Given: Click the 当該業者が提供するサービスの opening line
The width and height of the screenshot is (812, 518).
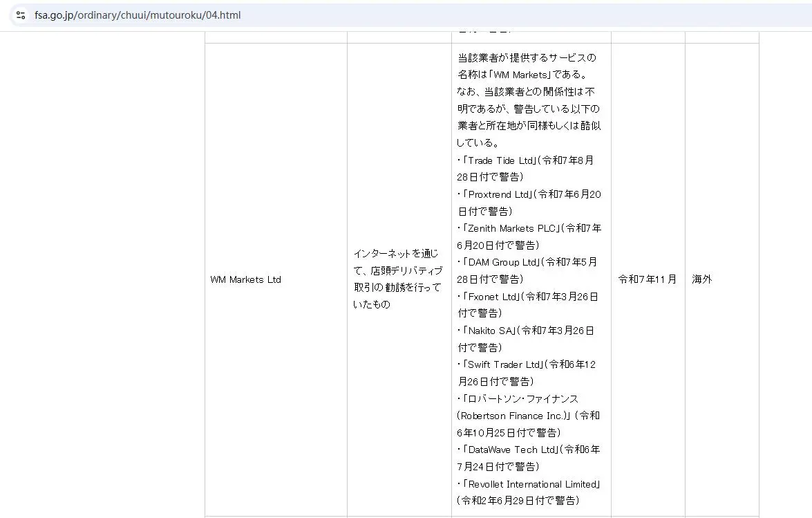Looking at the screenshot, I should point(527,57).
